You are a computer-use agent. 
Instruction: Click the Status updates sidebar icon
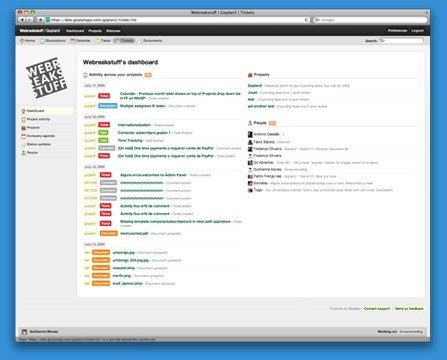[23, 144]
